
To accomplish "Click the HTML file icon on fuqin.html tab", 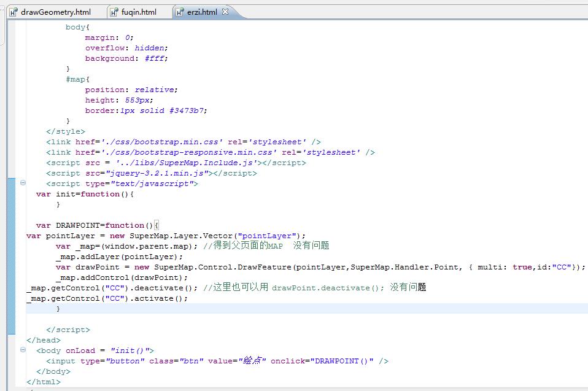I will tap(114, 12).
